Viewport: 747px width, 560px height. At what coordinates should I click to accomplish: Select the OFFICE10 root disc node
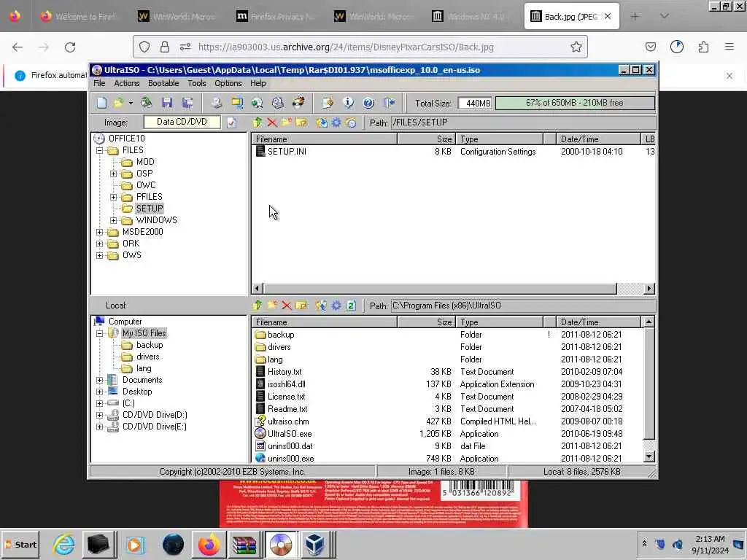click(126, 139)
